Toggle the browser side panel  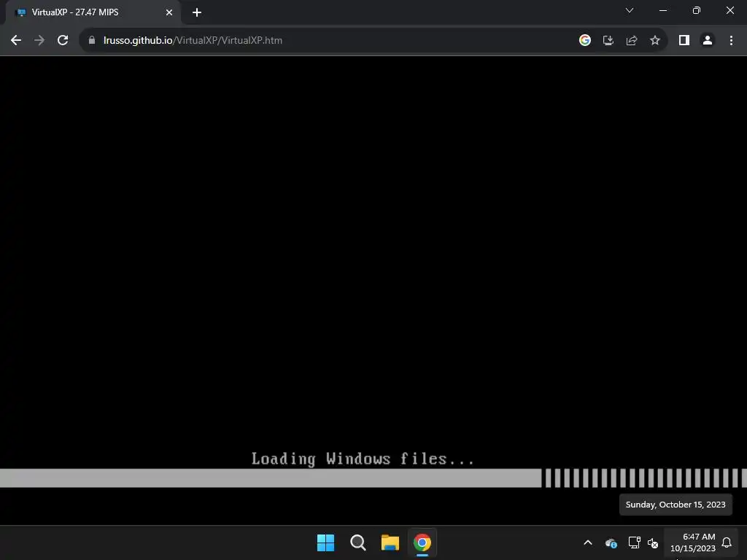(684, 41)
